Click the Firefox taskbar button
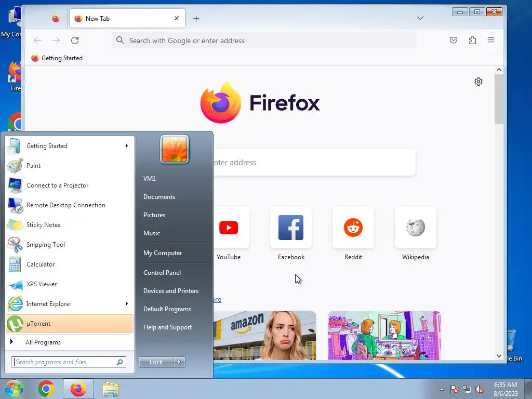The height and width of the screenshot is (399, 532). (x=78, y=389)
